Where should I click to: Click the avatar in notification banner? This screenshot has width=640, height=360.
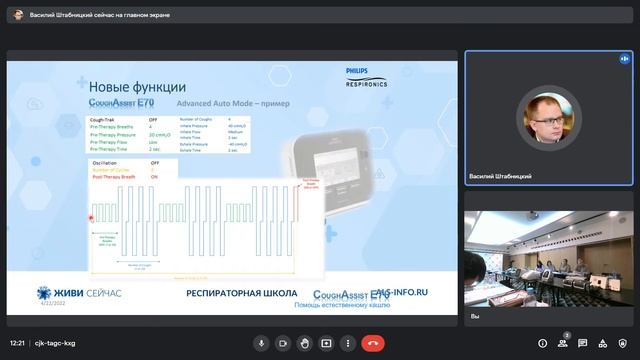[18, 15]
